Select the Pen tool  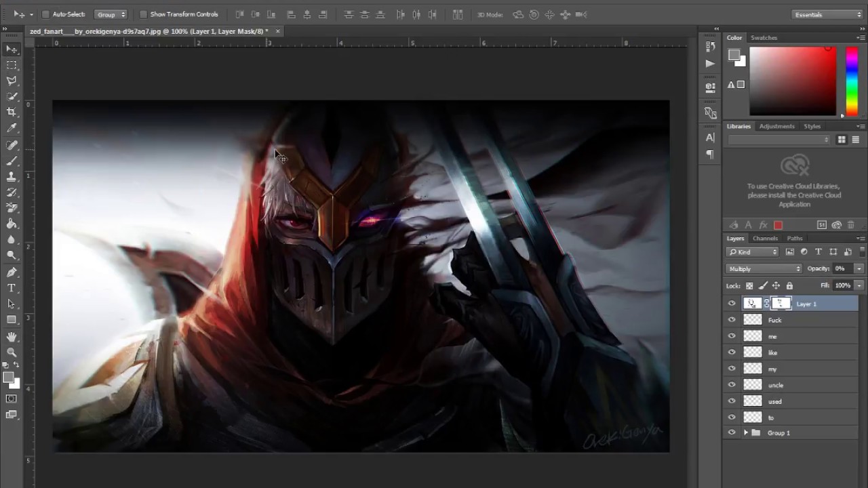(x=12, y=272)
